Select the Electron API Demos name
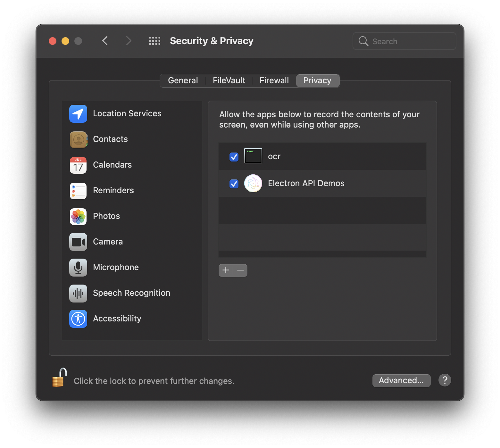 306,183
